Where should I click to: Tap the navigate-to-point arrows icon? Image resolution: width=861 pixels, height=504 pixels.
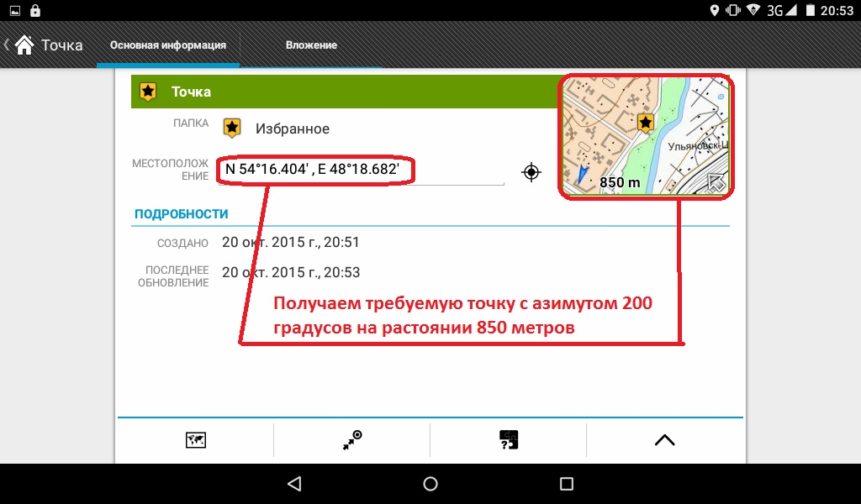[x=352, y=440]
